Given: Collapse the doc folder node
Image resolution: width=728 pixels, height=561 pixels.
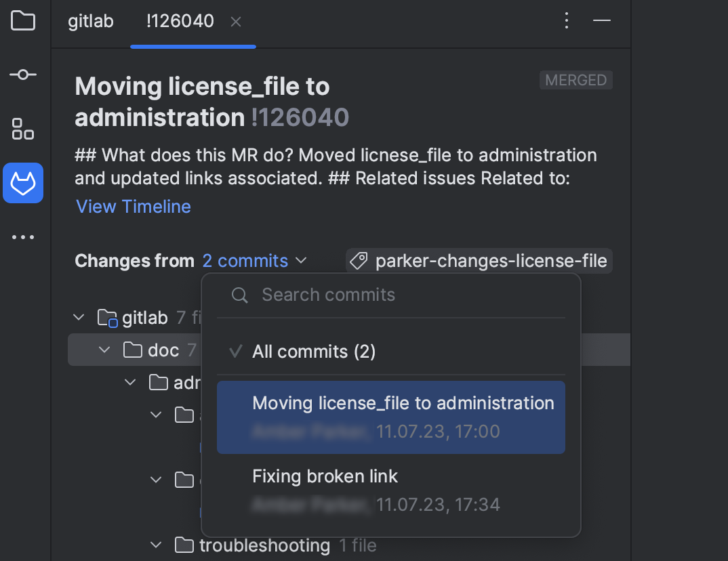Looking at the screenshot, I should point(104,350).
